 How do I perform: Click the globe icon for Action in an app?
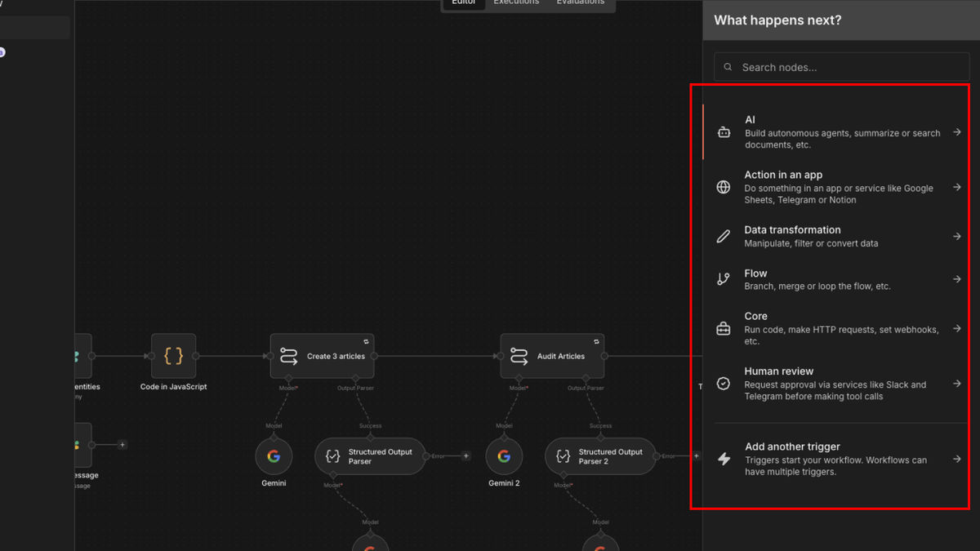coord(724,187)
